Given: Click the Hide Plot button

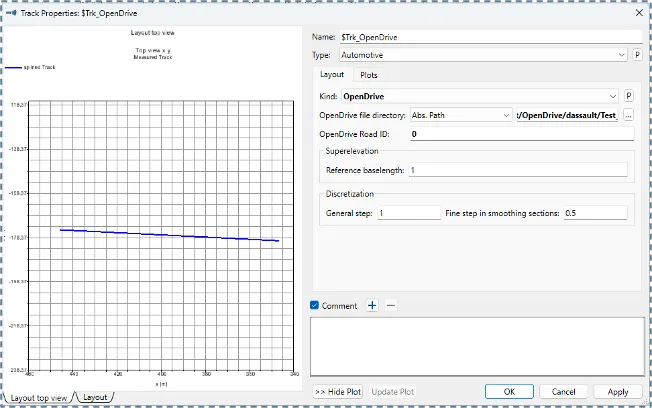Looking at the screenshot, I should 339,392.
